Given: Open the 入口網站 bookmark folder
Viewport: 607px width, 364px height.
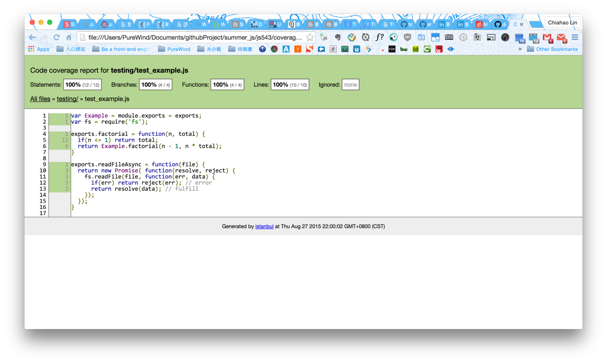Looking at the screenshot, I should 71,49.
